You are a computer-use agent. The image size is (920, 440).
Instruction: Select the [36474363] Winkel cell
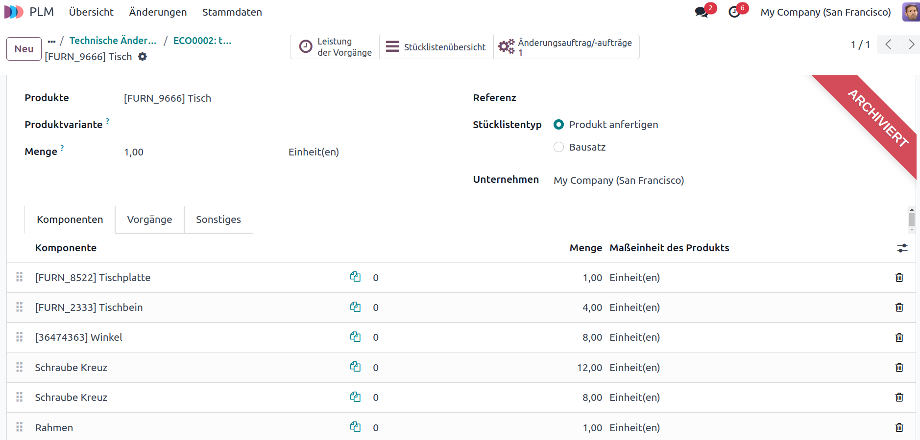tap(79, 337)
